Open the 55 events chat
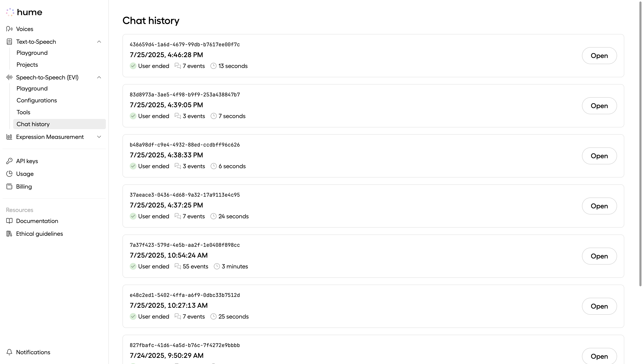Viewport: 643px width, 364px height. (599, 256)
